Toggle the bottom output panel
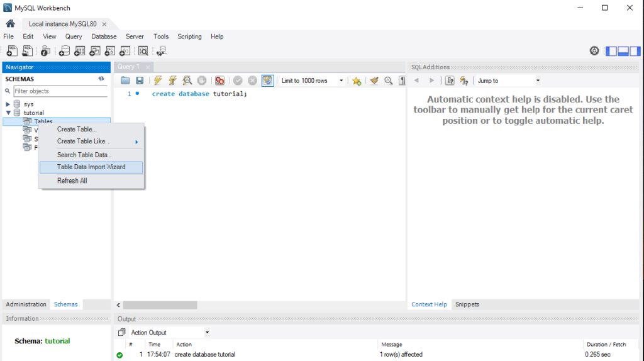644x361 pixels. (623, 51)
